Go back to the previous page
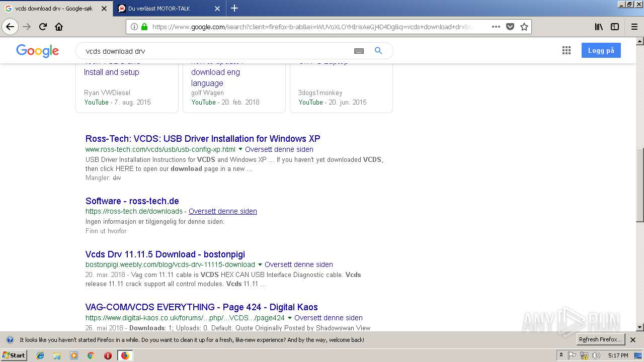 [10, 27]
